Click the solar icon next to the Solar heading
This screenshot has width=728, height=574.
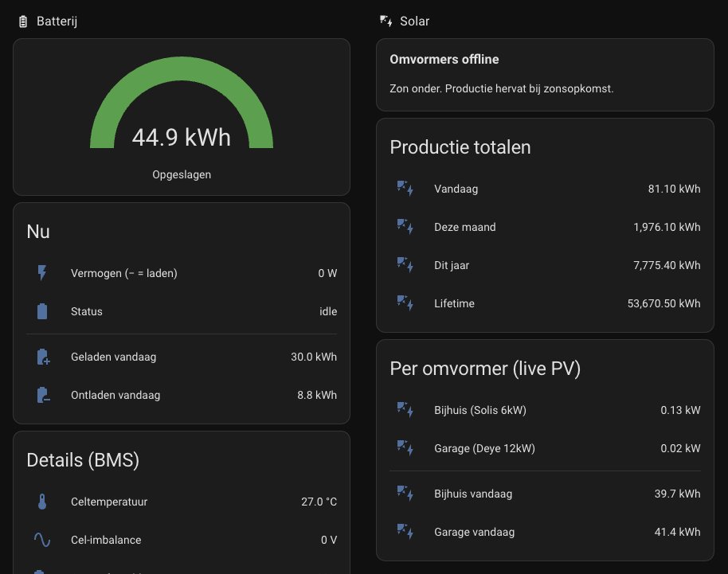coord(386,21)
